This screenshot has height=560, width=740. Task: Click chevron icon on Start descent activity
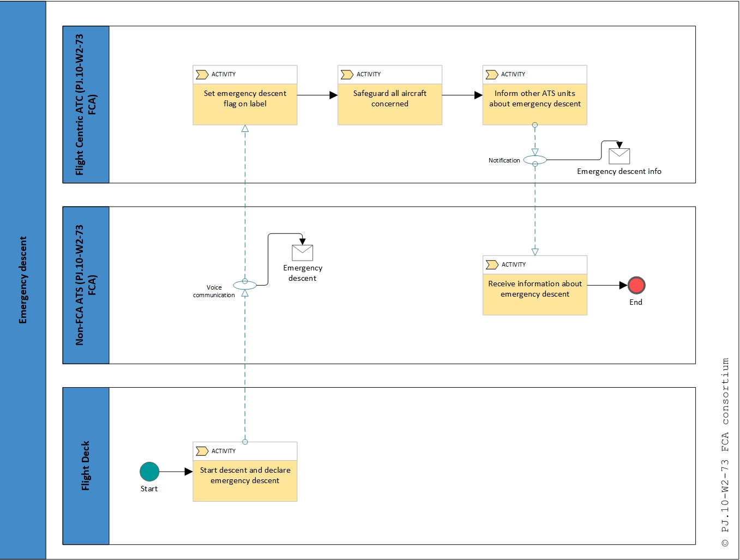[x=202, y=451]
